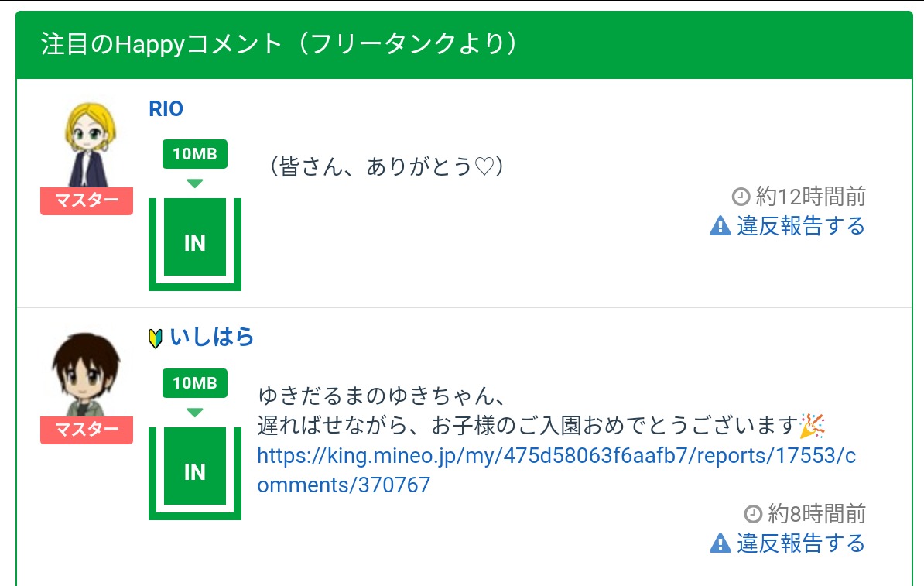Click the beginner mark icon beside いしはら

click(x=156, y=338)
